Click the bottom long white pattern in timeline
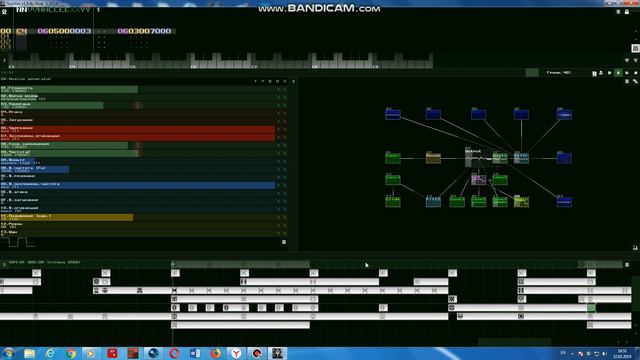The width and height of the screenshot is (640, 360). (x=240, y=325)
